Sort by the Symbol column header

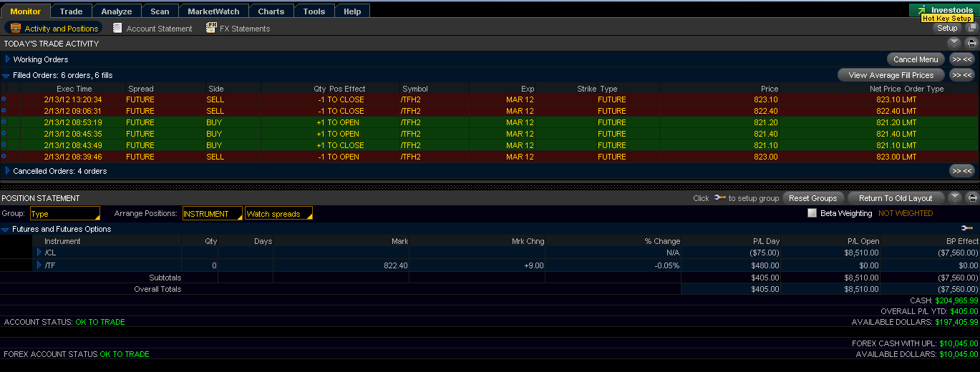(415, 89)
